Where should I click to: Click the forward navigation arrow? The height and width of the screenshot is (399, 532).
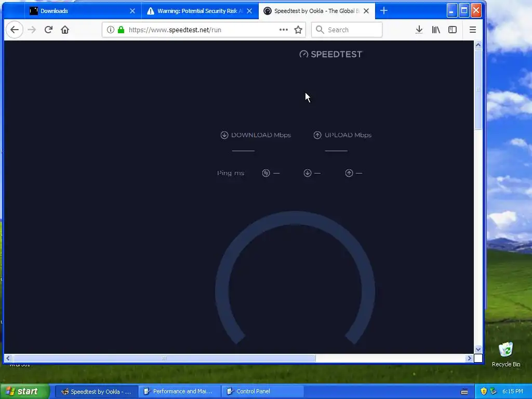pos(32,30)
